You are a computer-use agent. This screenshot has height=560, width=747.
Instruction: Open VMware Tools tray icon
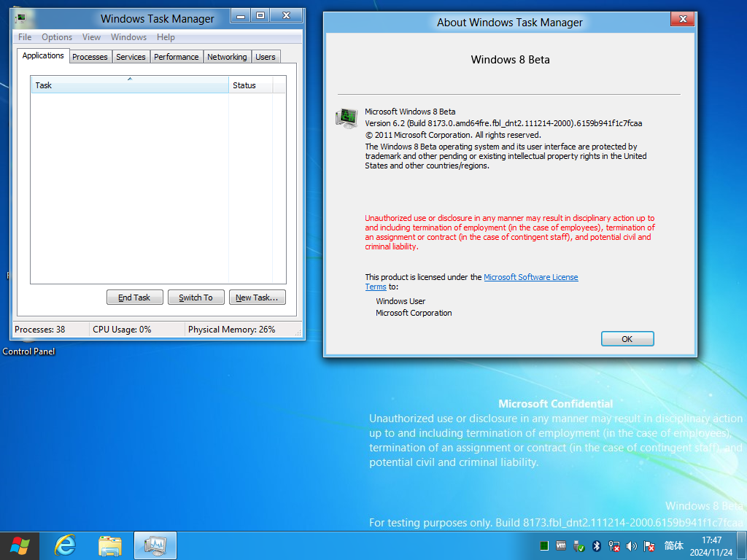click(561, 545)
